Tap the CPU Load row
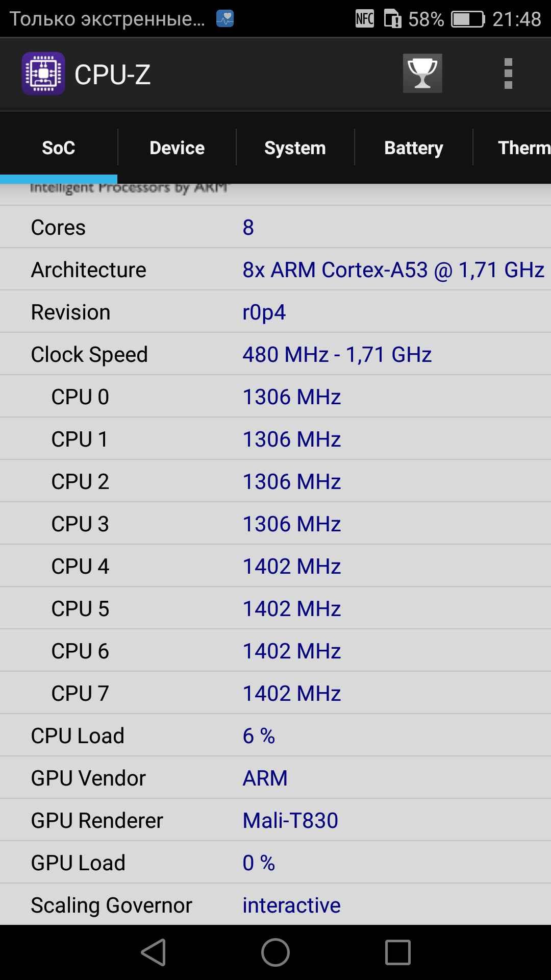Viewport: 551px width, 980px height. (275, 736)
